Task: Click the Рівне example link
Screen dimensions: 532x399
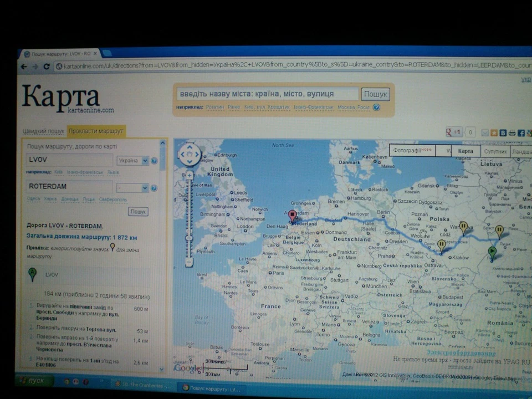Action: (234, 107)
